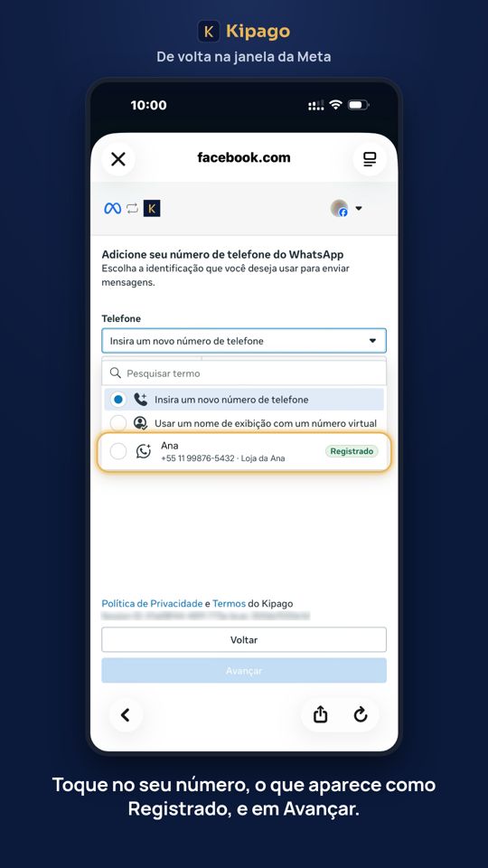Expand the account switcher arrow beside avatar
Viewport: 488px width, 868px height.
359,209
